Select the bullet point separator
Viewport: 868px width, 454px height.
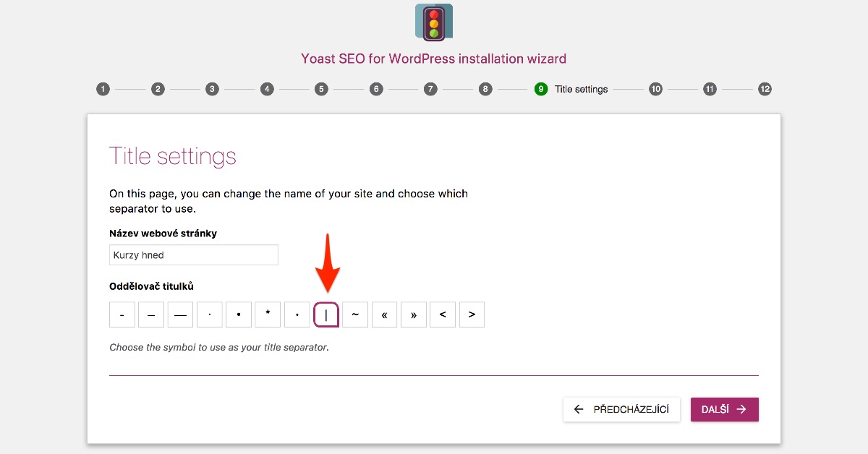(x=238, y=314)
